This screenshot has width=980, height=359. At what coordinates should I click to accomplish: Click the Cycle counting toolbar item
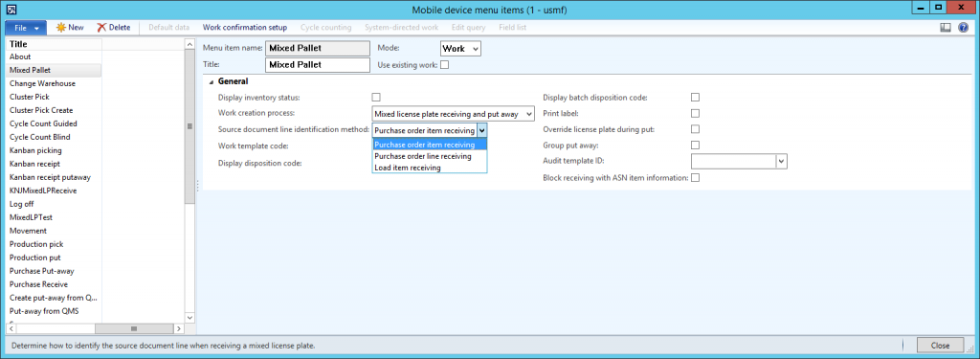[325, 28]
